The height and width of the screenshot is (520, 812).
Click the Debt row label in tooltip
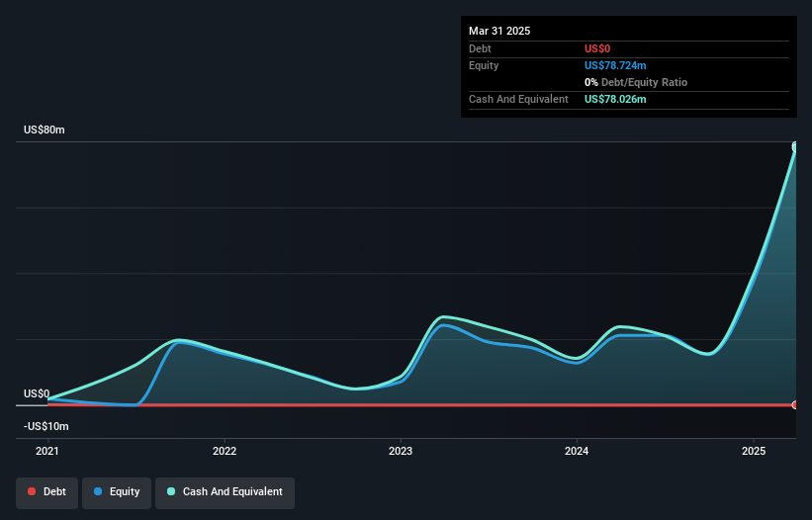pos(480,48)
